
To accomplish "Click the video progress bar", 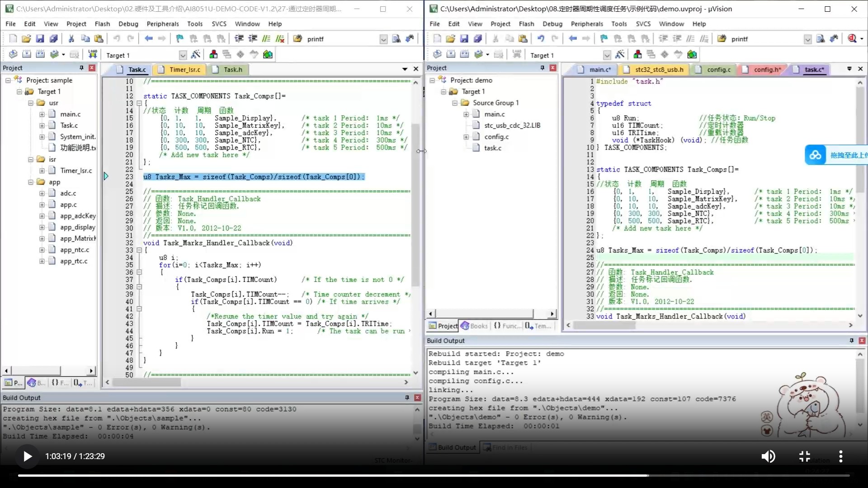I will click(434, 475).
